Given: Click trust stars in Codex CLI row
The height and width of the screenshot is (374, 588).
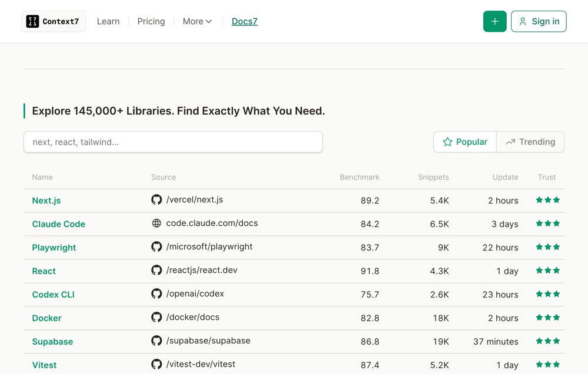Looking at the screenshot, I should click(x=548, y=293).
